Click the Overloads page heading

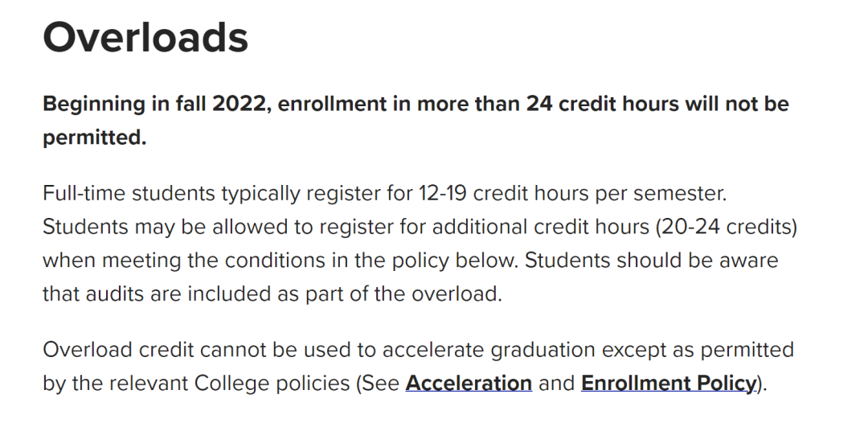[x=145, y=38]
